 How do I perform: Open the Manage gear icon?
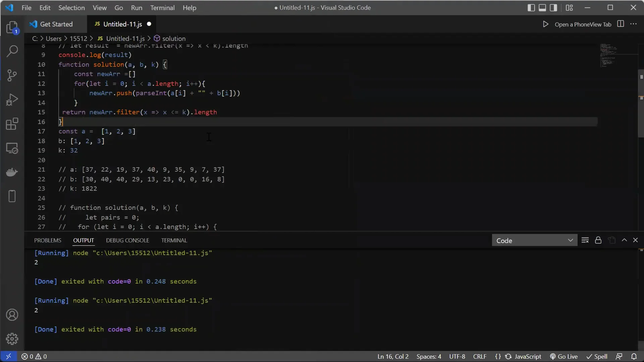point(12,339)
